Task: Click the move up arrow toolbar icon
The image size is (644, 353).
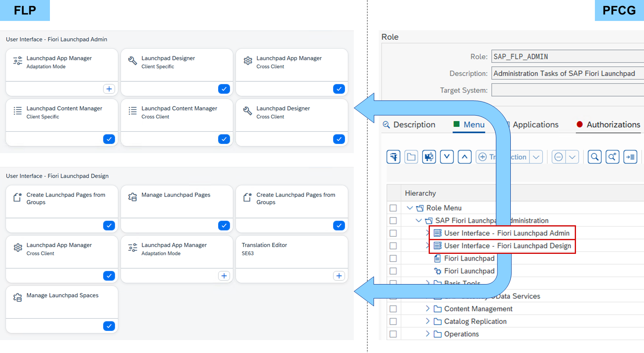Action: pos(464,157)
